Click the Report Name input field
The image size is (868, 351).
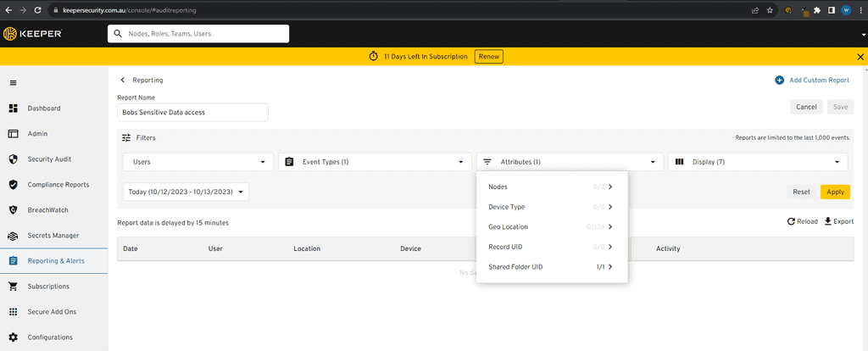pyautogui.click(x=192, y=112)
